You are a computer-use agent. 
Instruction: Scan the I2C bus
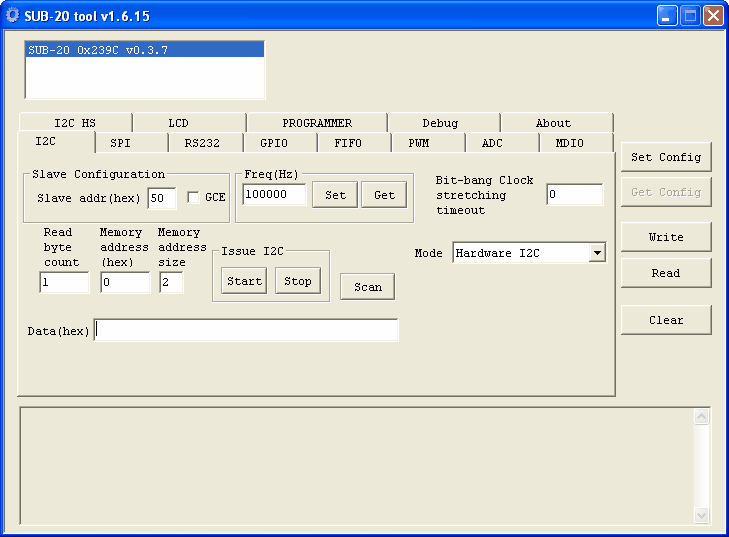pos(367,287)
